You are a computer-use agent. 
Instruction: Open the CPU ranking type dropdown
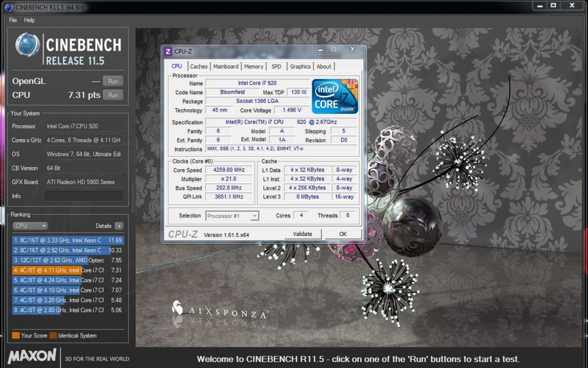30,226
